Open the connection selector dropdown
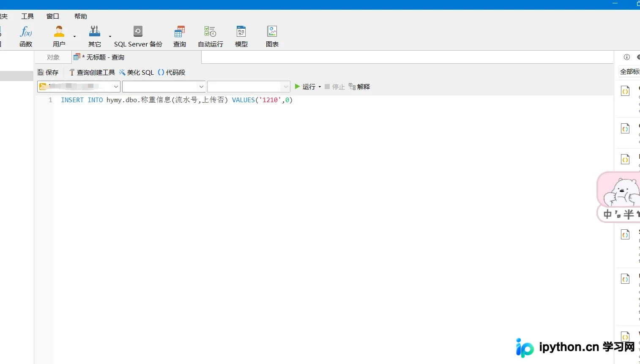Image resolution: width=640 pixels, height=364 pixels. pos(79,87)
